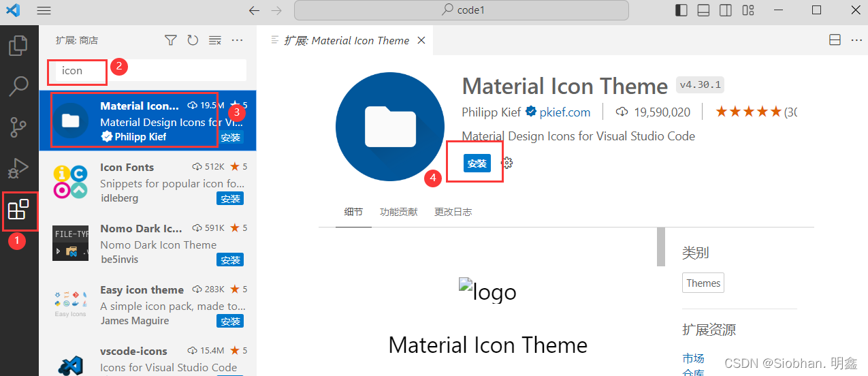Open the Source Control view

point(18,127)
